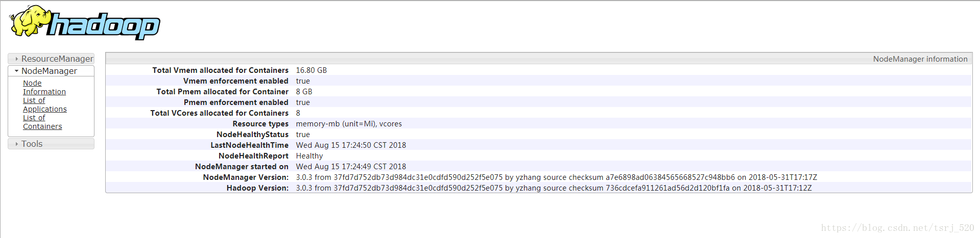This screenshot has width=980, height=238.
Task: Open the List of Containers link
Action: click(x=42, y=122)
